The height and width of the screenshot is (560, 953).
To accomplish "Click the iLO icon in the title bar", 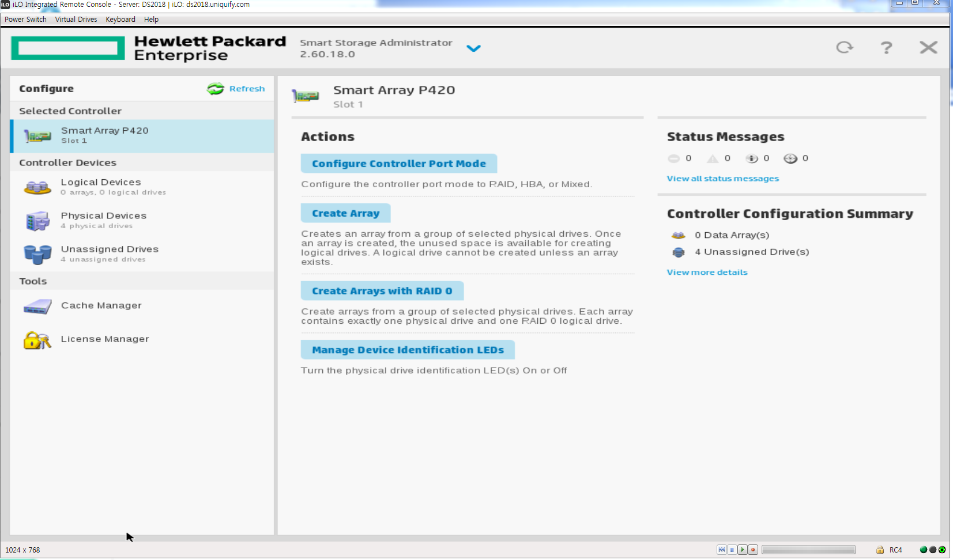I will pyautogui.click(x=5, y=5).
